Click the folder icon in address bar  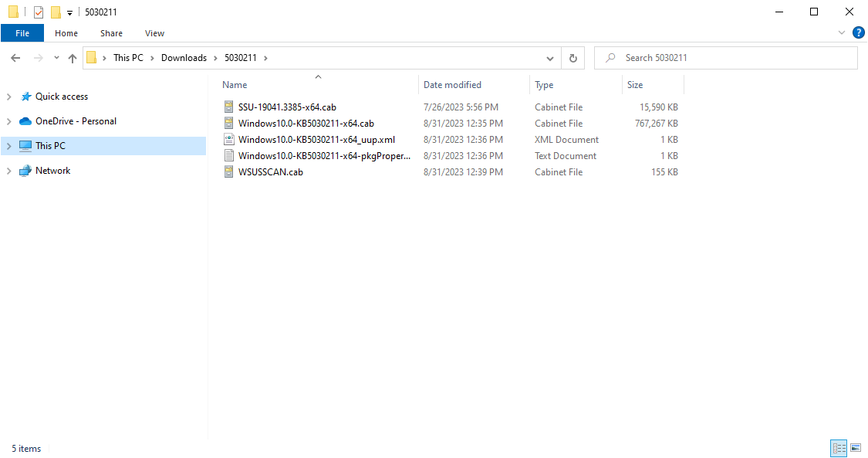pyautogui.click(x=92, y=58)
